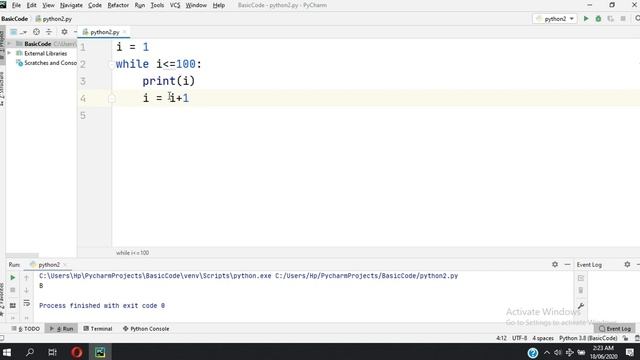Screen dimensions: 640x360
Task: Open the Edit menu
Action: pos(31,5)
